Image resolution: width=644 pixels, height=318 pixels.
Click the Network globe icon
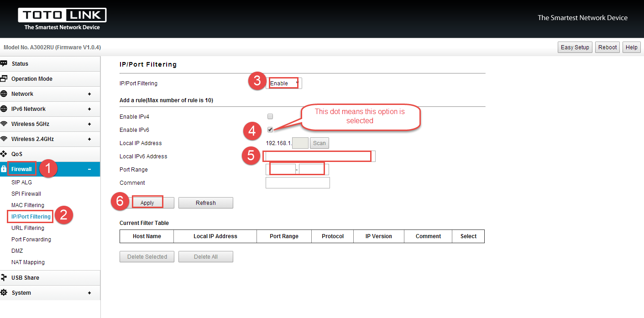coord(4,94)
